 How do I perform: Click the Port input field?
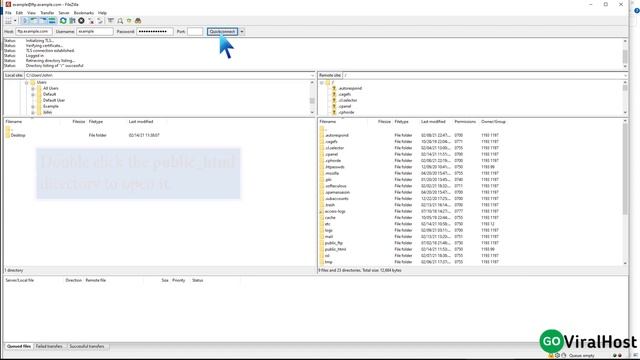[x=195, y=31]
